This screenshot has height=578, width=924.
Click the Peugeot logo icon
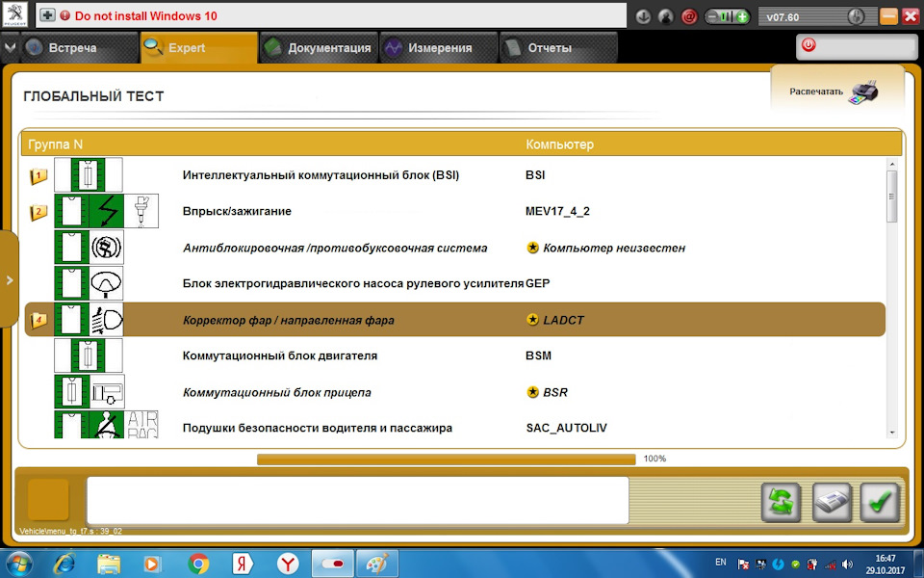click(14, 14)
